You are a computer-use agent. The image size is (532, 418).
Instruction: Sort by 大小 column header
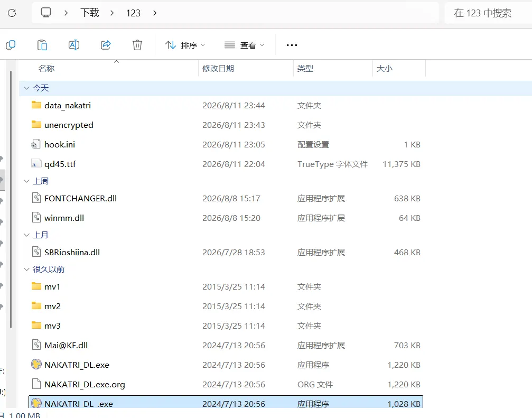(x=385, y=69)
